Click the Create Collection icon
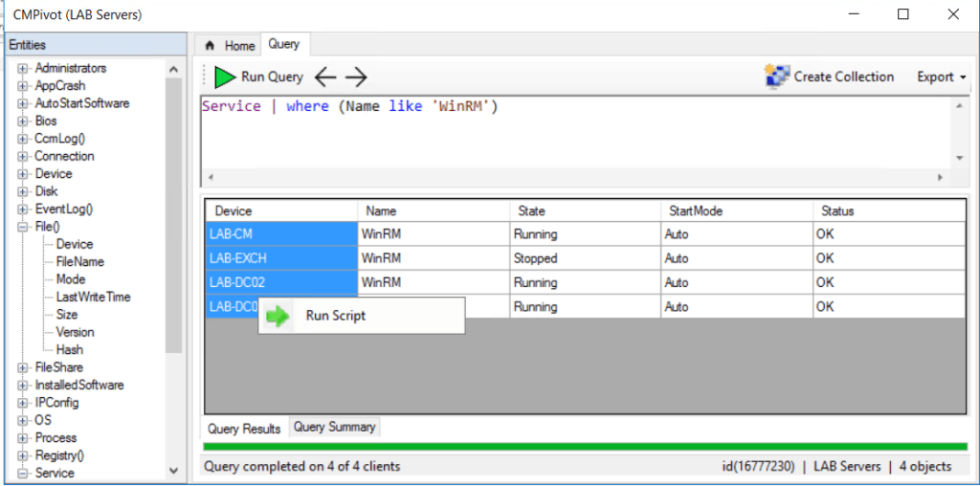The image size is (980, 486). (777, 77)
